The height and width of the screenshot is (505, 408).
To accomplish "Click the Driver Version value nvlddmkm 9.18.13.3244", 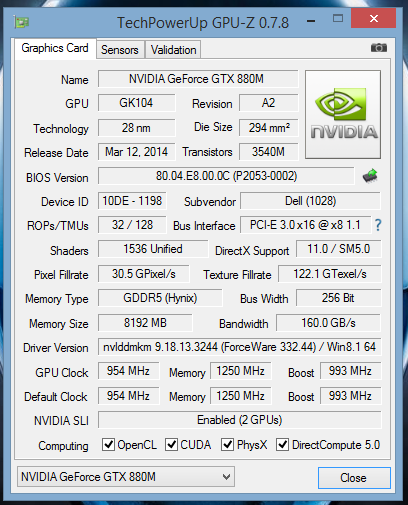I will point(239,347).
